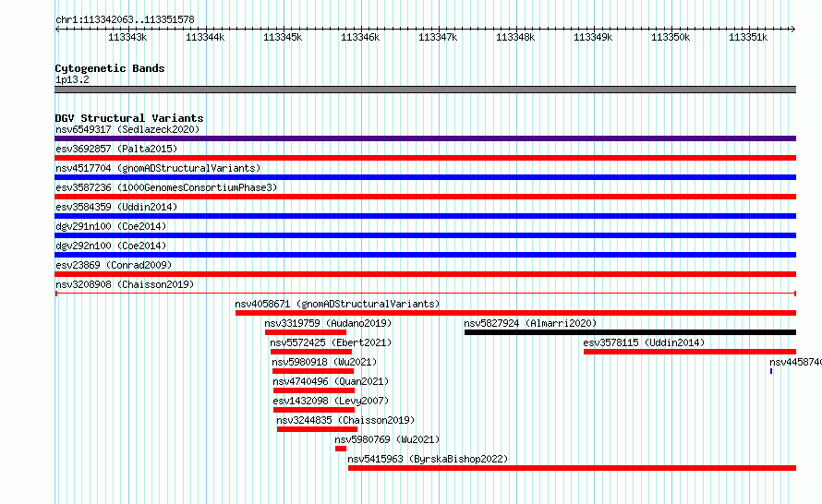Select the blue dgv291n100 variant bar

pos(425,235)
